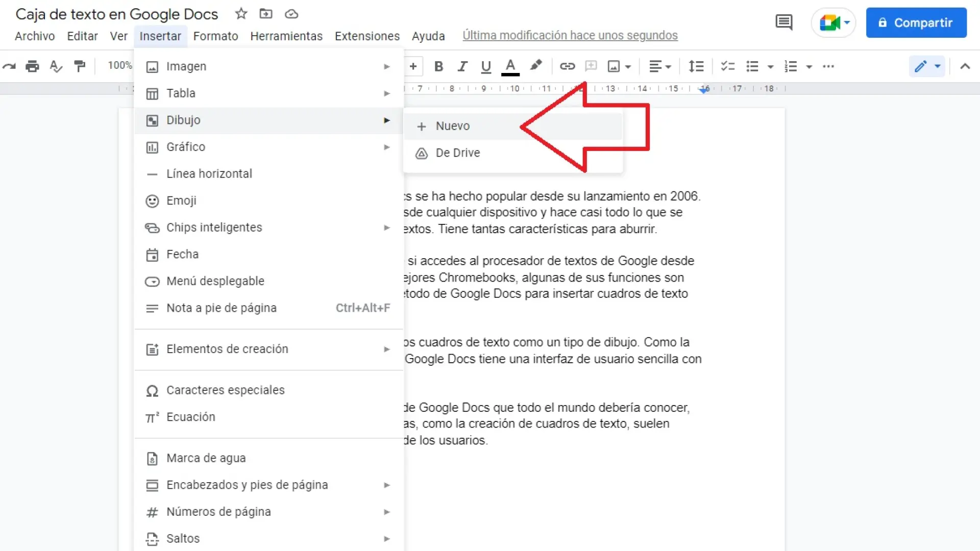Viewport: 980px width, 551px height.
Task: Open the last modification history link
Action: (x=570, y=36)
